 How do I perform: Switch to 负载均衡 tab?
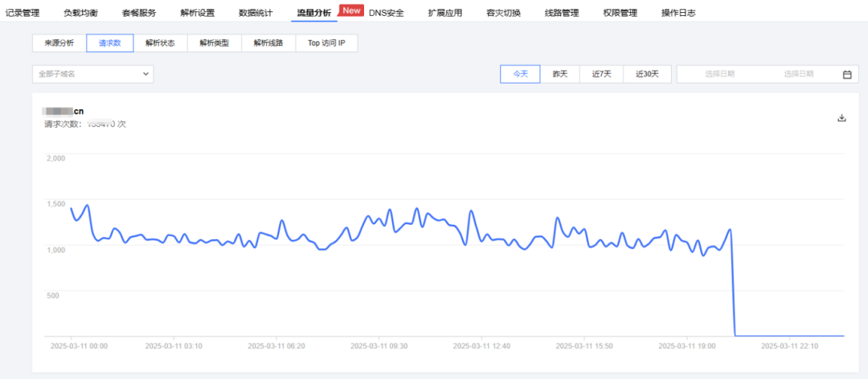tap(81, 13)
